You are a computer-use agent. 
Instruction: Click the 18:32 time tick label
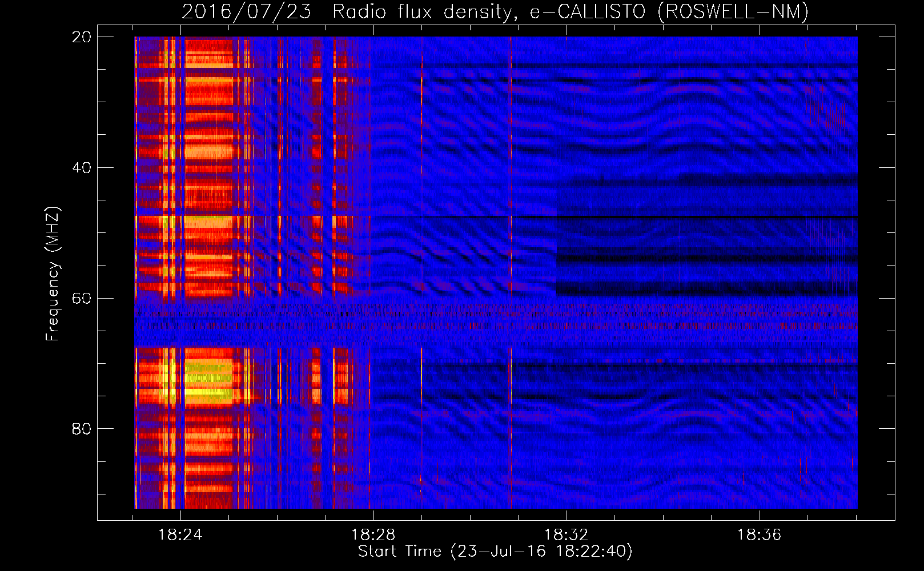[567, 535]
